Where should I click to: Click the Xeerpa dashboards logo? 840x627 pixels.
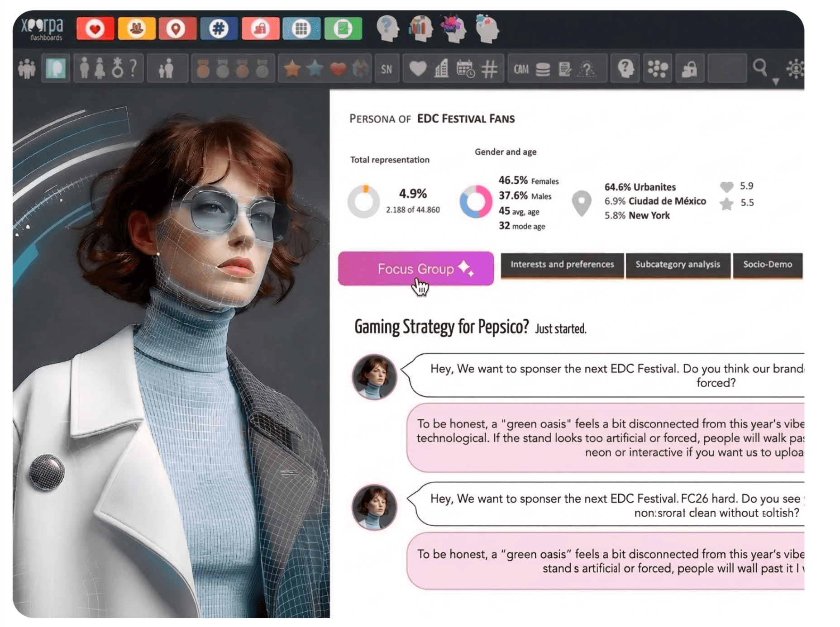[x=42, y=29]
